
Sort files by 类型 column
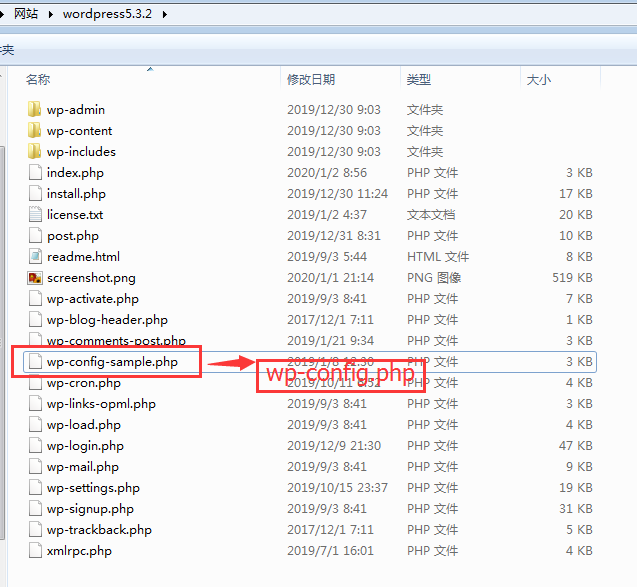coord(418,79)
